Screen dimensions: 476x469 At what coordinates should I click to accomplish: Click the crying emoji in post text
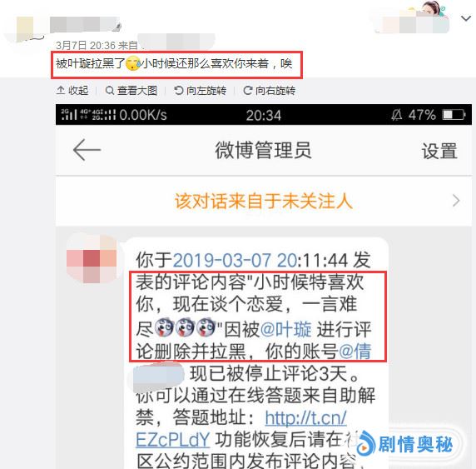[132, 64]
